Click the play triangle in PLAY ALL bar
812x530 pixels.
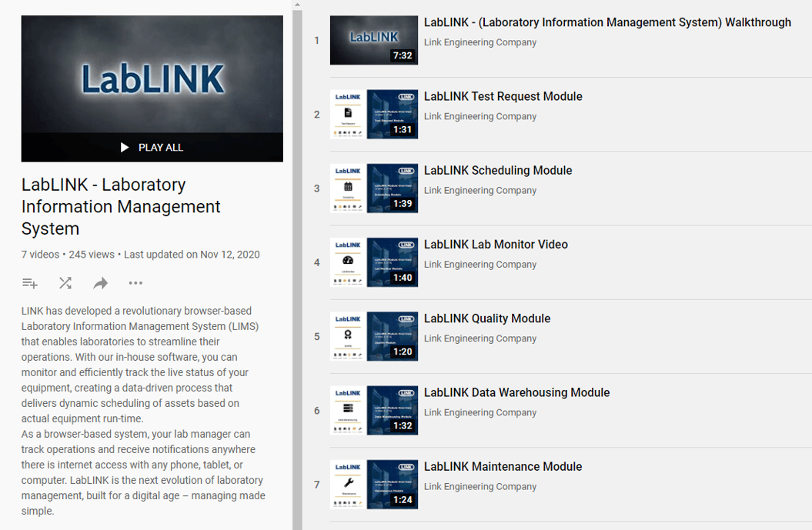[x=123, y=147]
